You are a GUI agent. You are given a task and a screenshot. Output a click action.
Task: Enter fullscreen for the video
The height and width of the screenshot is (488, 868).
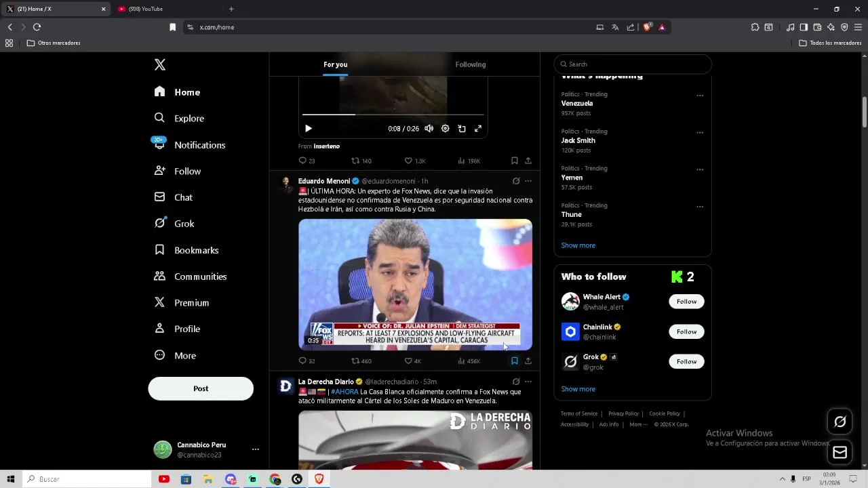point(478,128)
